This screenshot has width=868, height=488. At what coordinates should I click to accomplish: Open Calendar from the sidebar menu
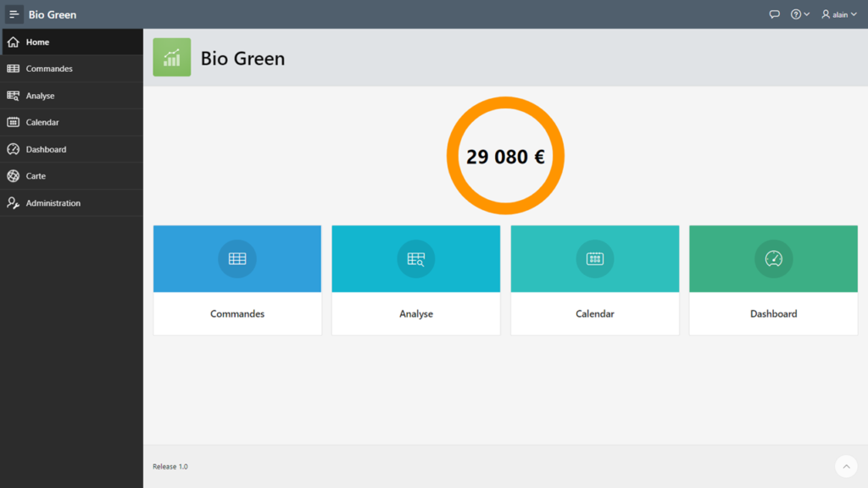coord(72,122)
